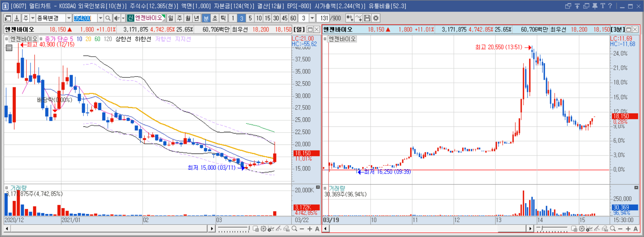Screen dimensions: 644x237
Task: Click plus zoom-in icon under 3-minute chart
Action: pyautogui.click(x=628, y=229)
